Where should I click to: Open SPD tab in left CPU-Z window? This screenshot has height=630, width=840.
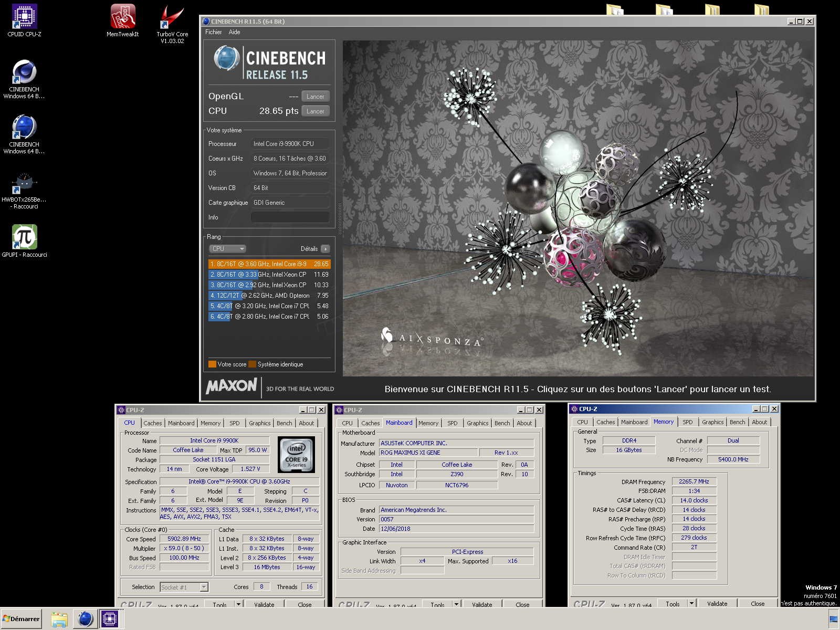tap(235, 423)
